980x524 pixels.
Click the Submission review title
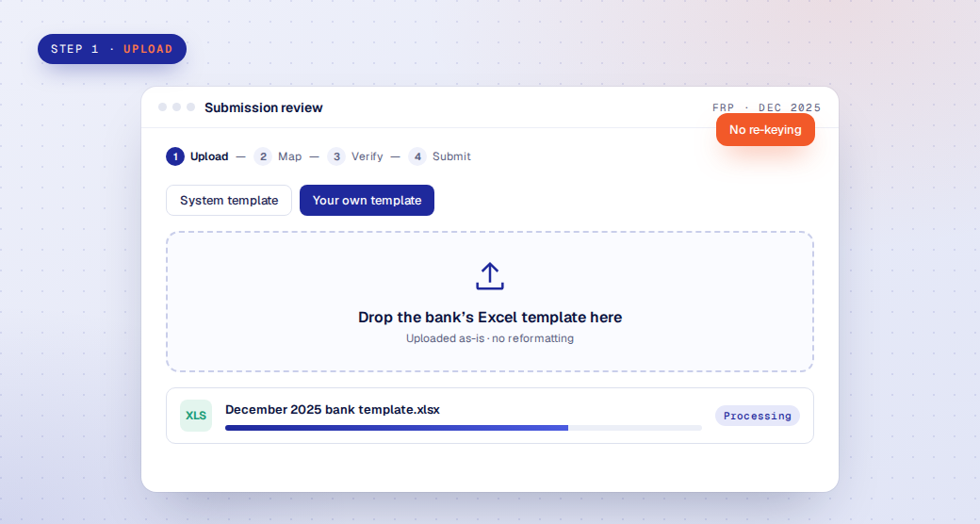tap(263, 107)
